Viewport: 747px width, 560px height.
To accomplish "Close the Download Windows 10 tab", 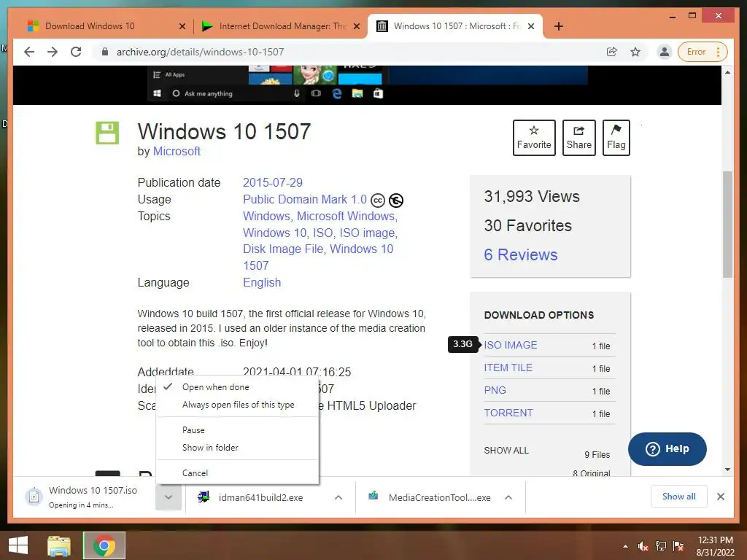I will [182, 26].
